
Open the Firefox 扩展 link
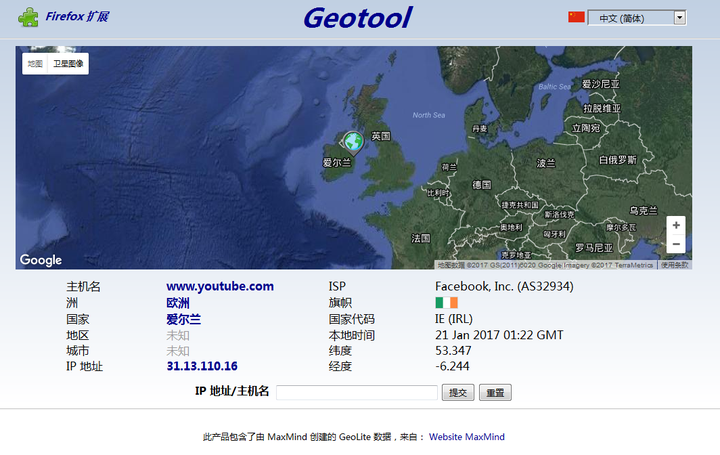pyautogui.click(x=77, y=17)
